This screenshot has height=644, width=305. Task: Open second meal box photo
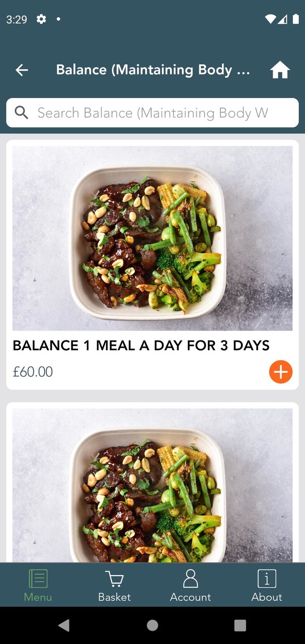tap(152, 486)
